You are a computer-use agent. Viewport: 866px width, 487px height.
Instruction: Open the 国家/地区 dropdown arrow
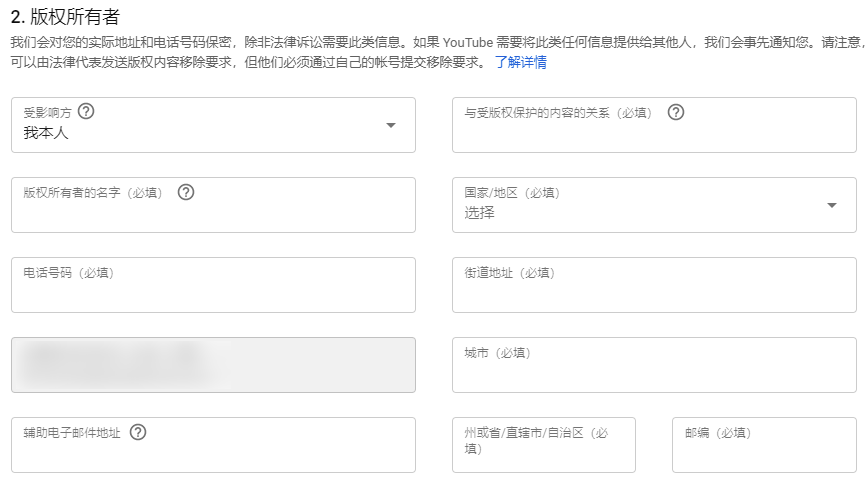click(x=832, y=205)
